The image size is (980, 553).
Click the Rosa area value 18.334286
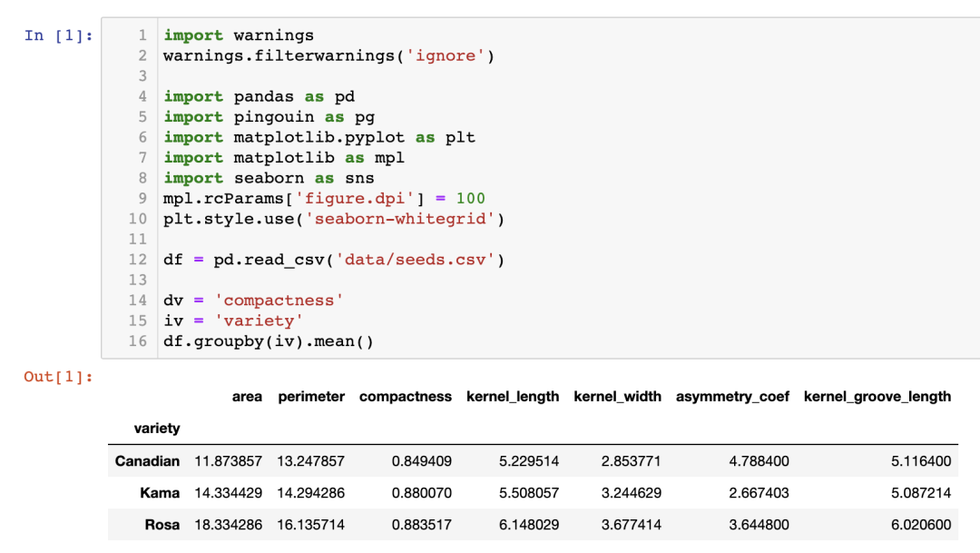228,525
